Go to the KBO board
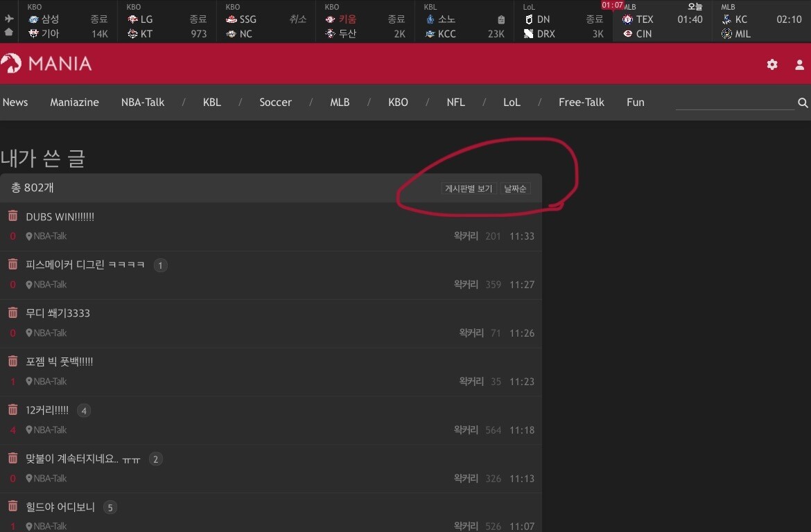The width and height of the screenshot is (811, 532). [399, 103]
